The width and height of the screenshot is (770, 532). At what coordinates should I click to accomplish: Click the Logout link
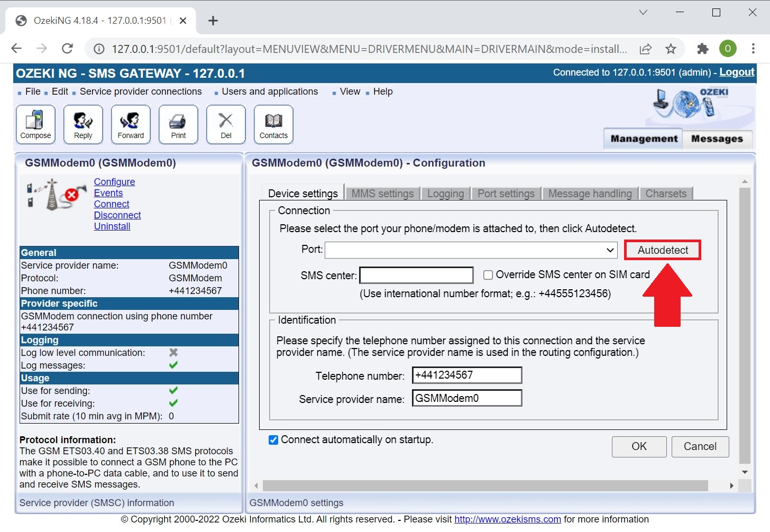tap(737, 72)
